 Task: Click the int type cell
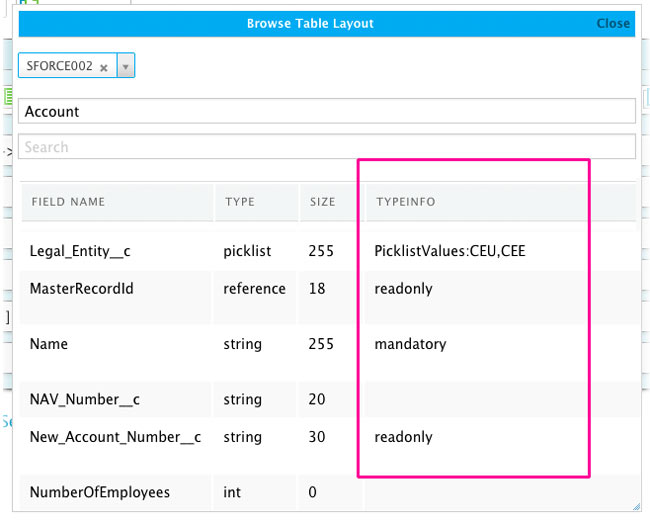232,492
